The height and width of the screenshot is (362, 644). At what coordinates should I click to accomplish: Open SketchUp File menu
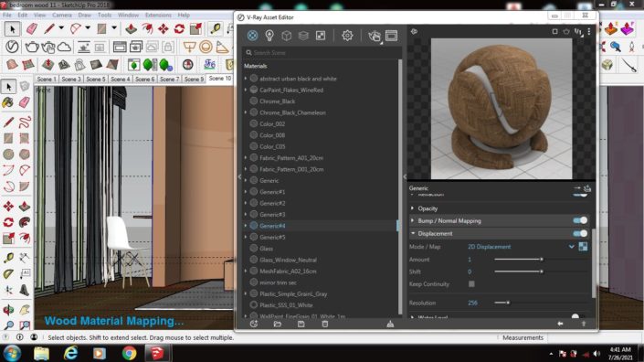point(7,15)
